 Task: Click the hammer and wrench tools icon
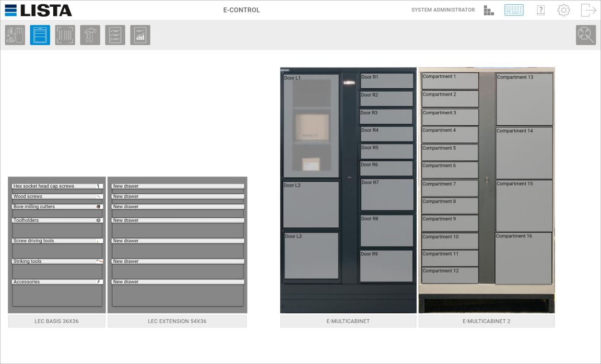pyautogui.click(x=90, y=35)
